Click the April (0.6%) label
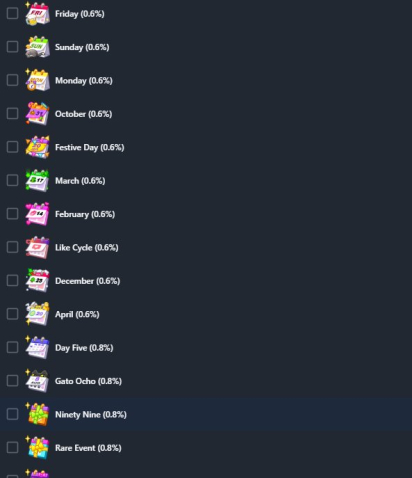Image resolution: width=412 pixels, height=478 pixels. point(77,314)
